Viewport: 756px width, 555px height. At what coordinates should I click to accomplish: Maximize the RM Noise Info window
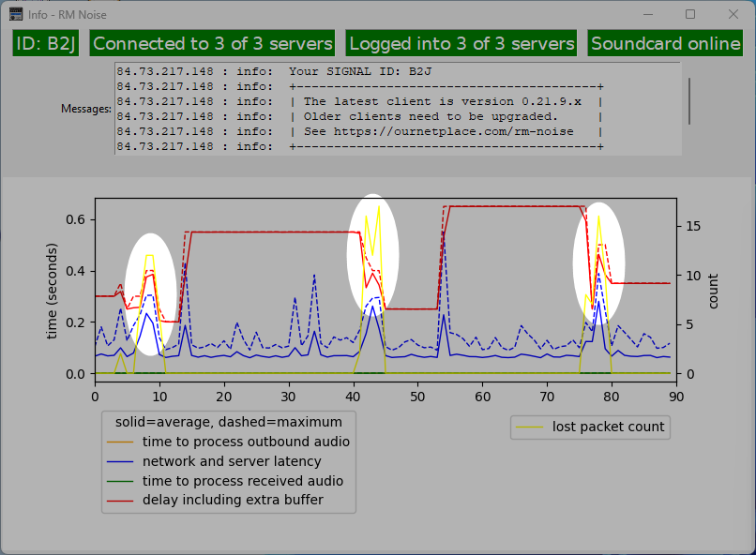[x=690, y=14]
